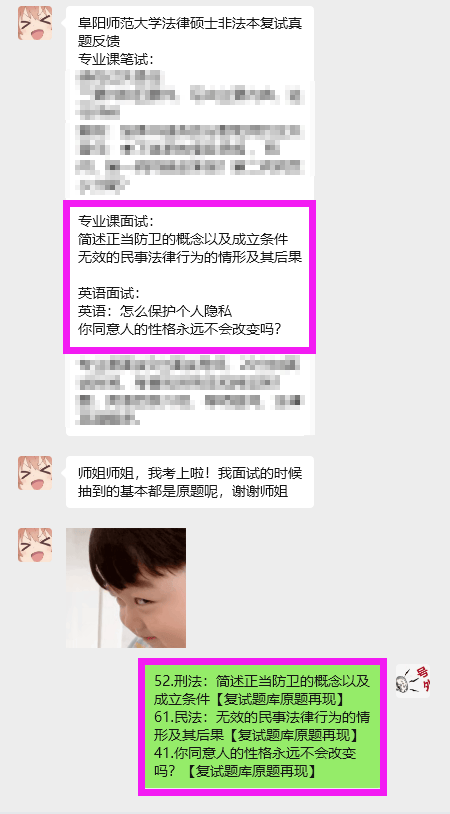Select the 英语面试 heading text

tap(108, 293)
